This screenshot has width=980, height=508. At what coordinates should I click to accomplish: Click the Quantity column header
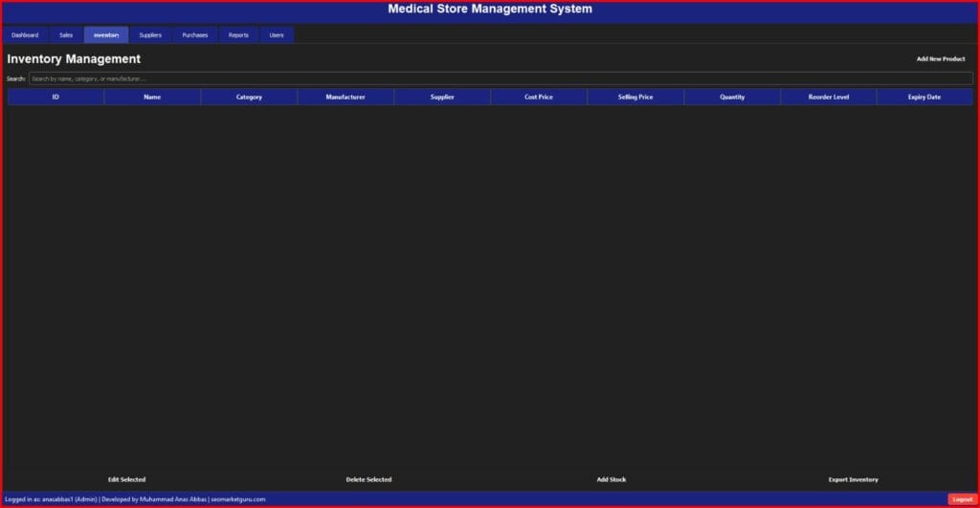732,97
